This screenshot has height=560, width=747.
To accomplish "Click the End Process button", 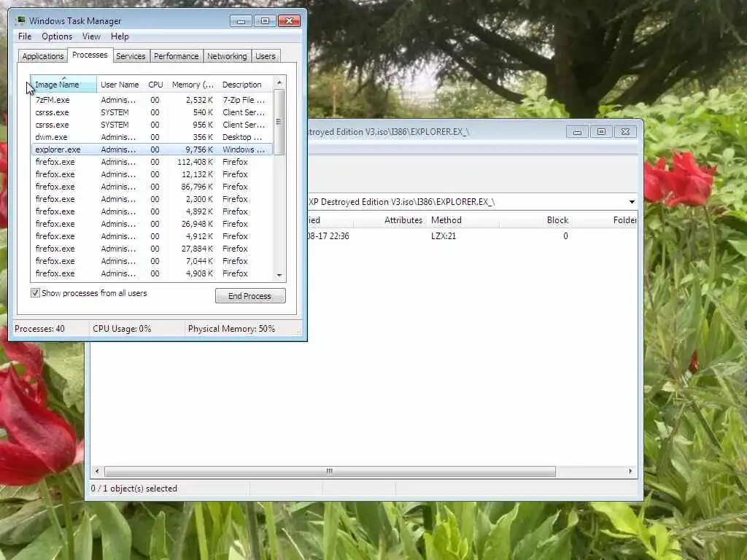I will click(250, 296).
